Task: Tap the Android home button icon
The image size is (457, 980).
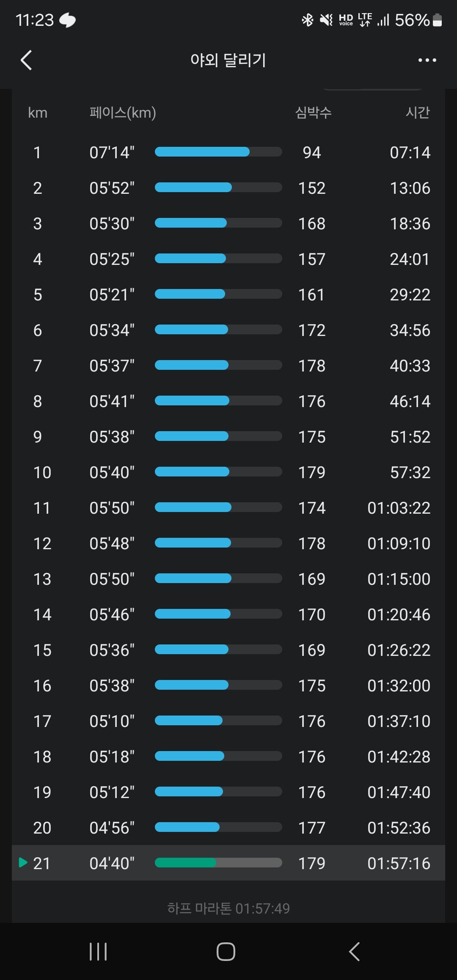Action: [226, 951]
